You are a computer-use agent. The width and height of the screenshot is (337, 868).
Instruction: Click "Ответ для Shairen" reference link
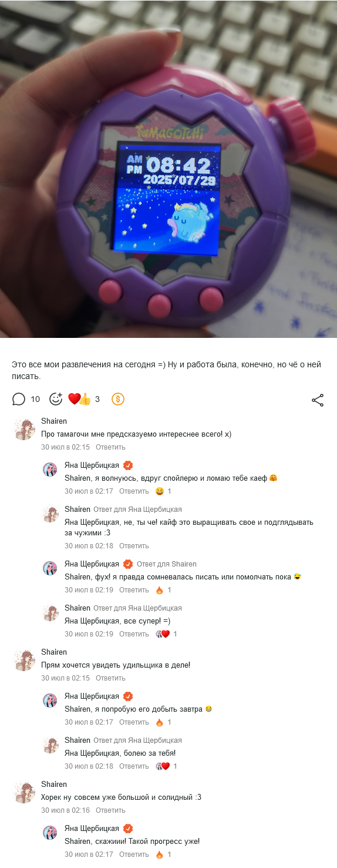(x=167, y=564)
